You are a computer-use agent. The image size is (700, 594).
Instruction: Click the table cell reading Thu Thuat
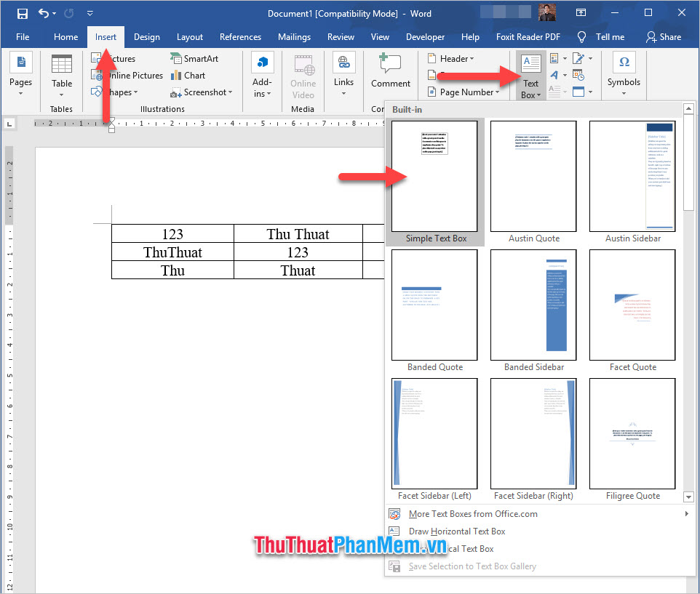tap(298, 233)
